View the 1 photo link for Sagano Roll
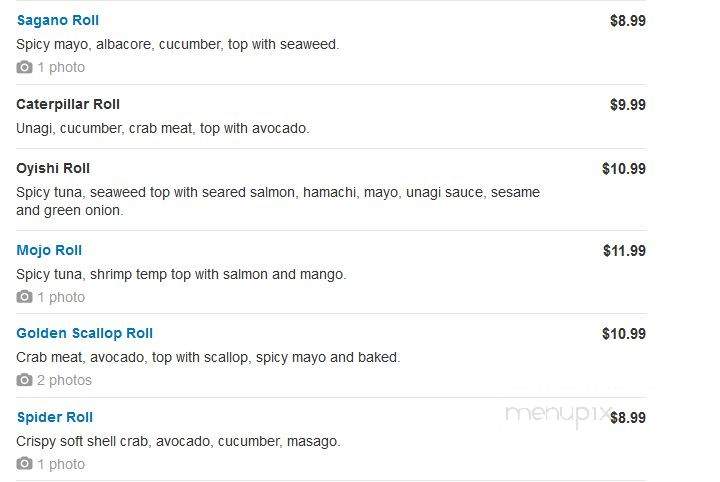Screen dimensions: 720x482 pos(61,67)
